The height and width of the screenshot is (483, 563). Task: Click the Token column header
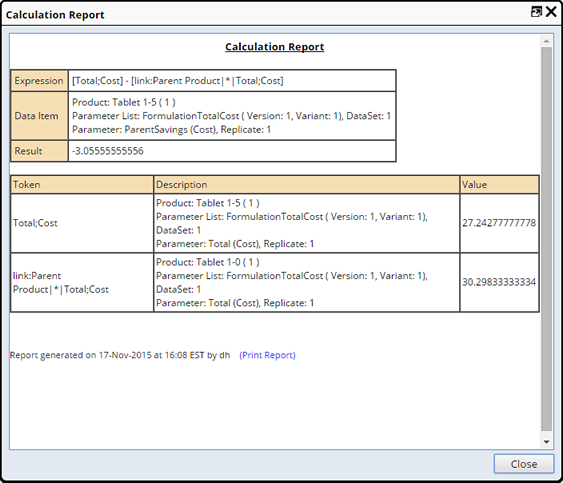82,185
